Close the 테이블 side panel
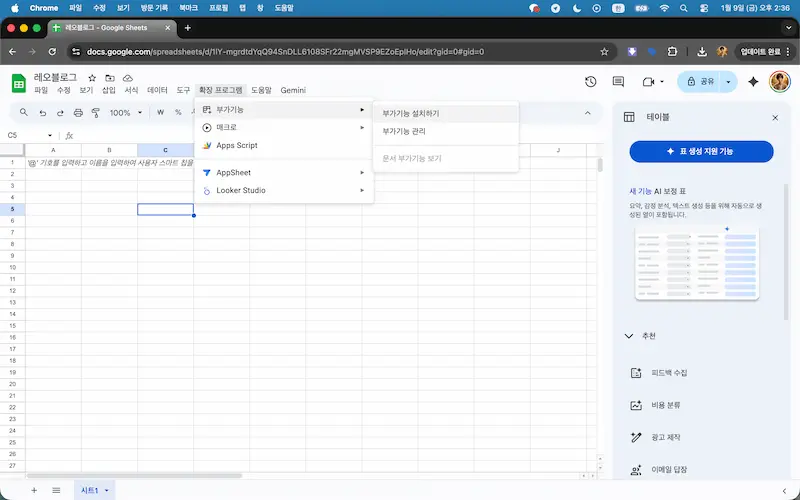The width and height of the screenshot is (800, 500). pos(775,118)
